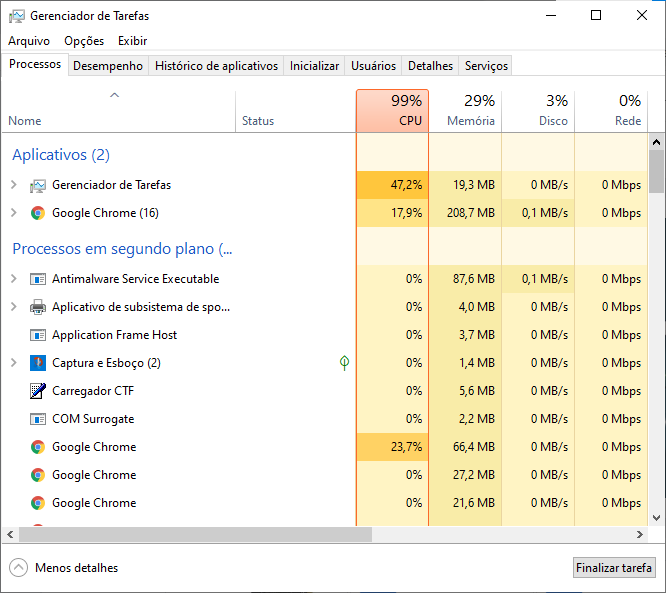This screenshot has width=666, height=593.
Task: Expand Aplicativo de subsistema de spooler
Action: point(14,307)
